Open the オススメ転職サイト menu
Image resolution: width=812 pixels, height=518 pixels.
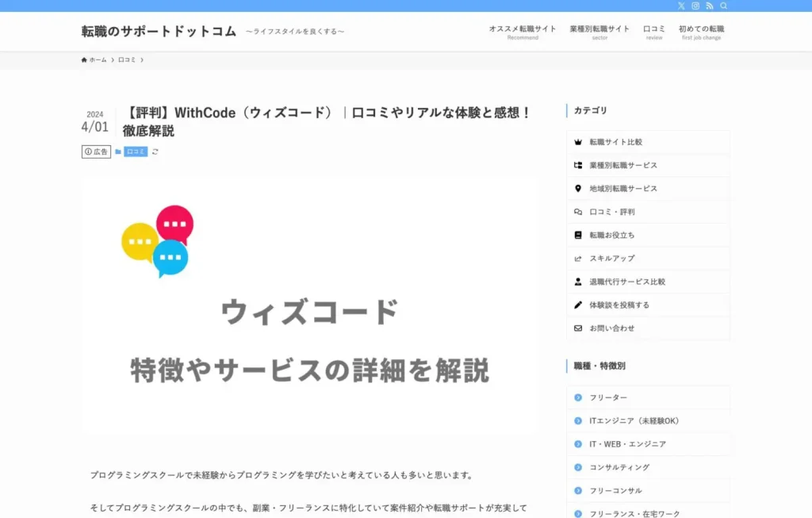pyautogui.click(x=523, y=32)
